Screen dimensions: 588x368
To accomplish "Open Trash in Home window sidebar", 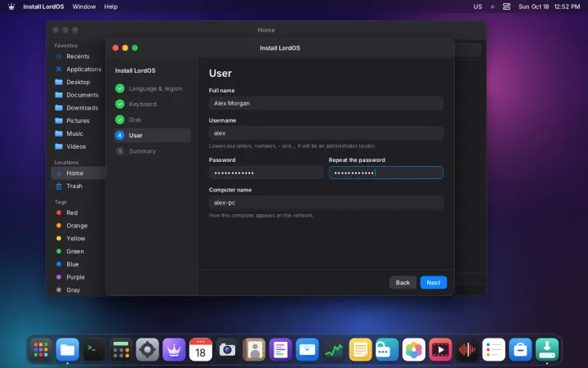I will (x=78, y=186).
